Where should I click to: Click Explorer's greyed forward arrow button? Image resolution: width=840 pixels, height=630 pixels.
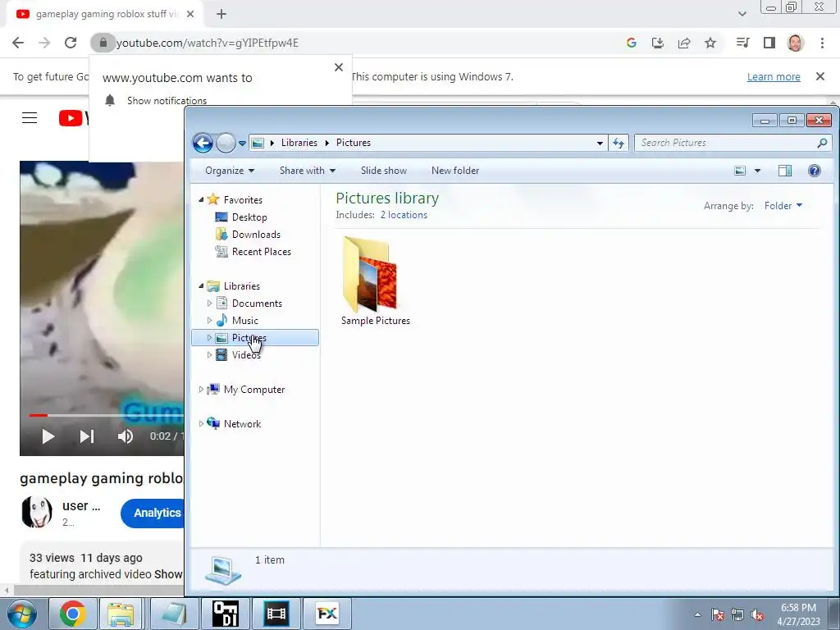point(226,143)
